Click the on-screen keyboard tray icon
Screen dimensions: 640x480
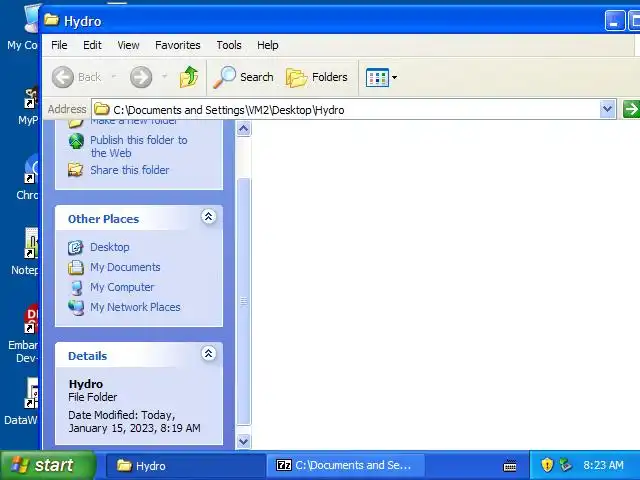(510, 465)
